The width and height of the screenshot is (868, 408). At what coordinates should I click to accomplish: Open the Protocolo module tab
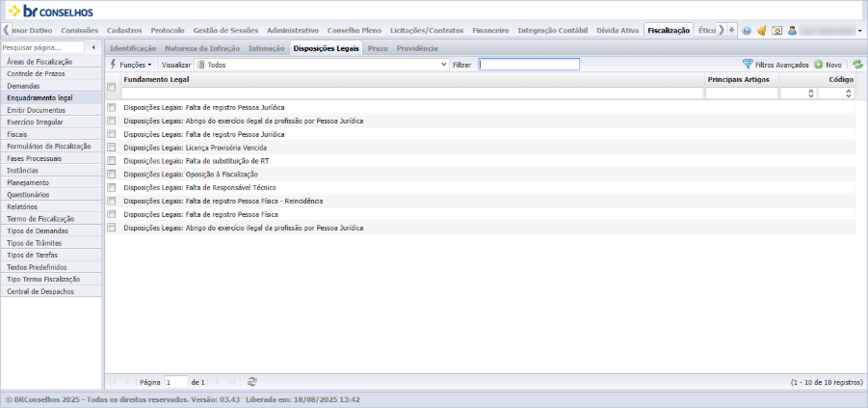point(168,31)
